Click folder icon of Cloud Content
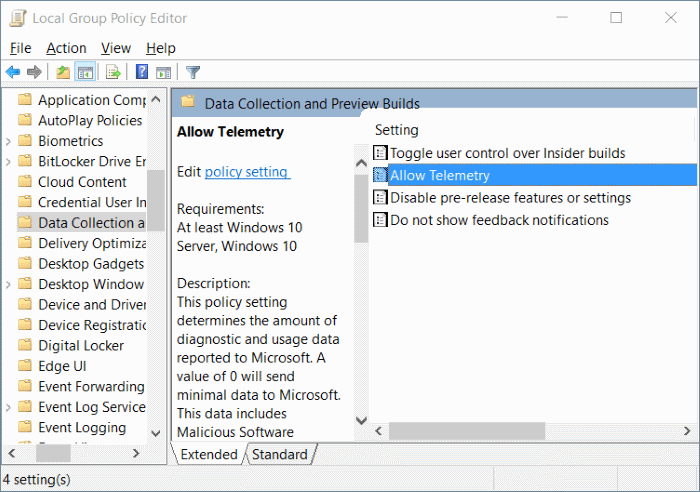Viewport: 700px width, 492px height. point(25,181)
